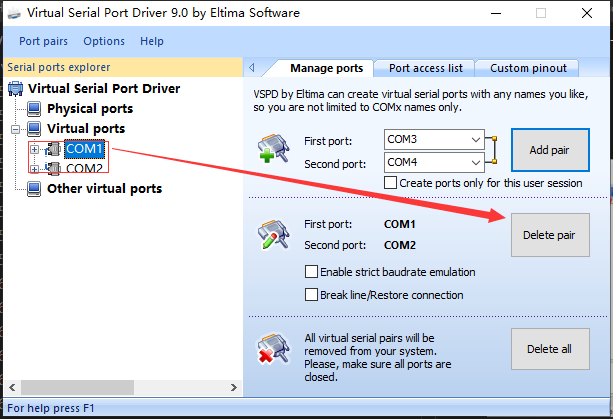The image size is (613, 419).
Task: Click the Virtual ports monitor icon
Action: 34,129
